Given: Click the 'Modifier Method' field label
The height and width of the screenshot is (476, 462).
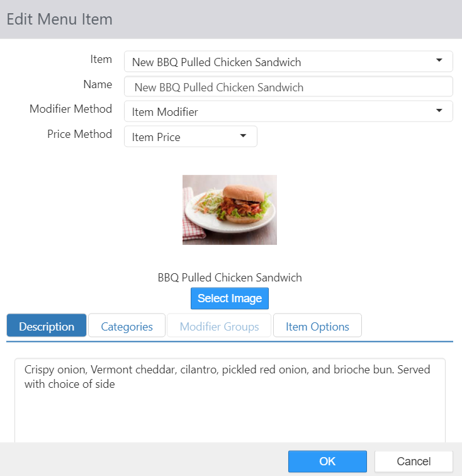Looking at the screenshot, I should click(70, 109).
